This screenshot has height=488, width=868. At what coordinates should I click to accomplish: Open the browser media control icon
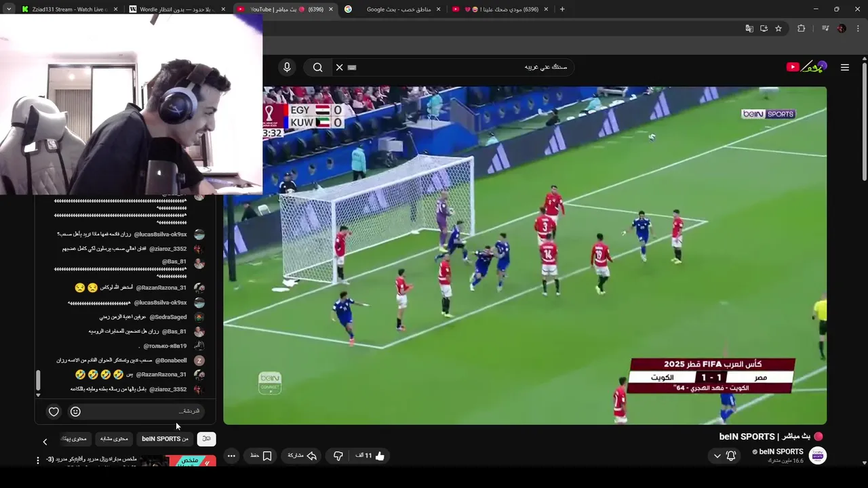(825, 28)
